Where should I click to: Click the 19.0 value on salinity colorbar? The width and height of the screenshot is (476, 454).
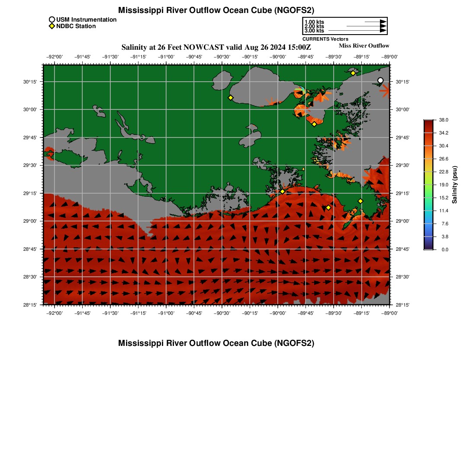click(443, 185)
